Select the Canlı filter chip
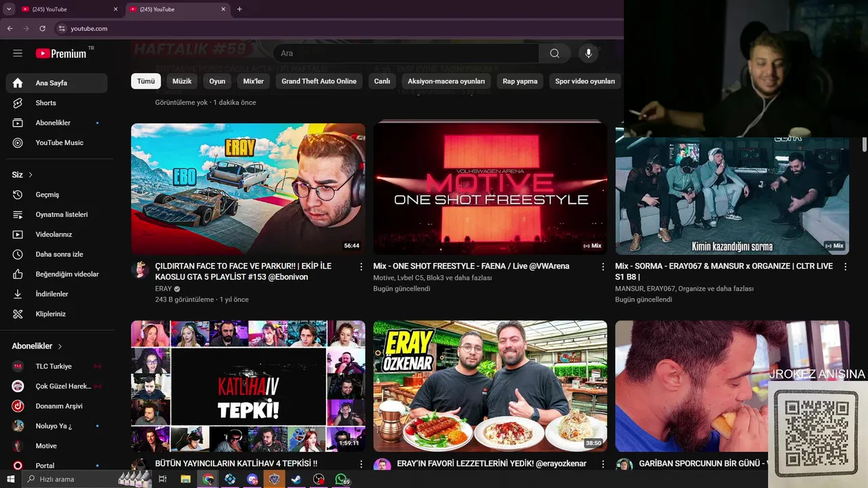Screen dimensions: 868x488 [x=382, y=81]
